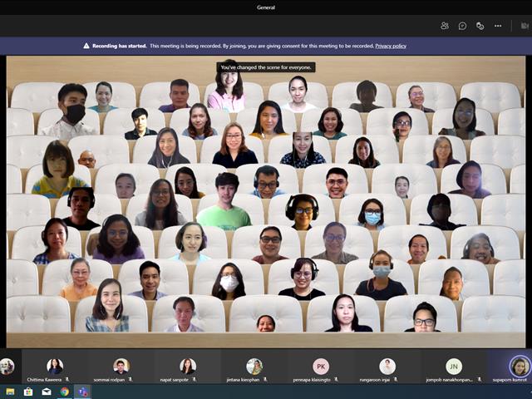This screenshot has width=532, height=399.
Task: Open Mail app from taskbar
Action: tap(47, 392)
